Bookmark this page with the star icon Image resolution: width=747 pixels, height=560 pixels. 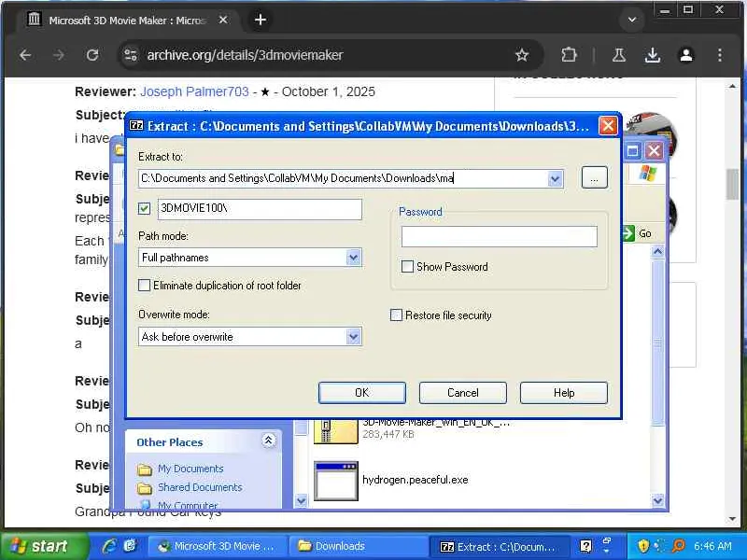522,55
